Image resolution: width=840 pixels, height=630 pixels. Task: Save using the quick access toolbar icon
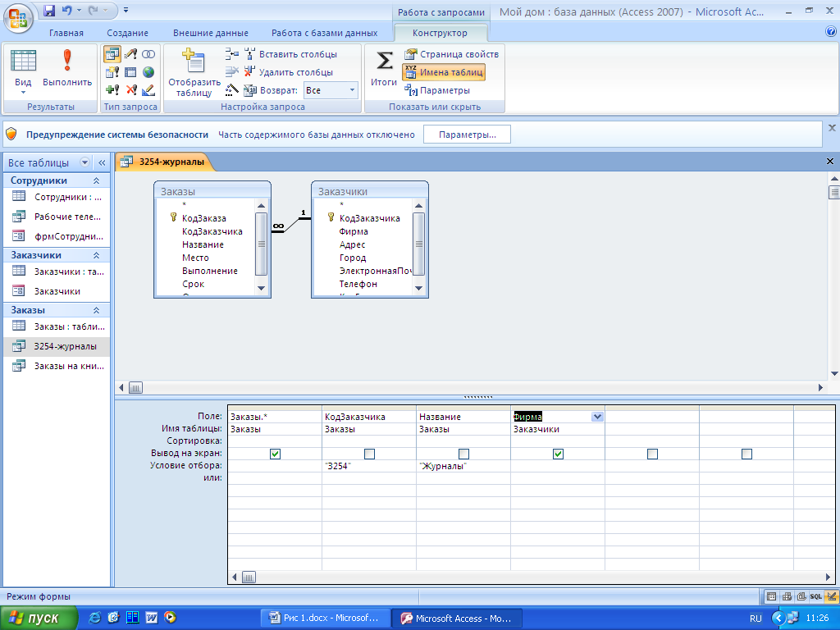point(49,10)
